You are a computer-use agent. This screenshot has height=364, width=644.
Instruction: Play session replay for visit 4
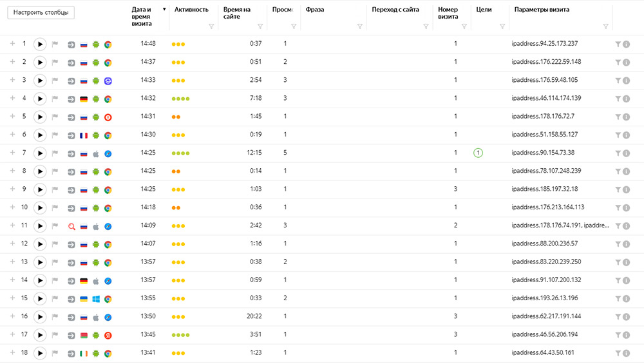point(40,99)
